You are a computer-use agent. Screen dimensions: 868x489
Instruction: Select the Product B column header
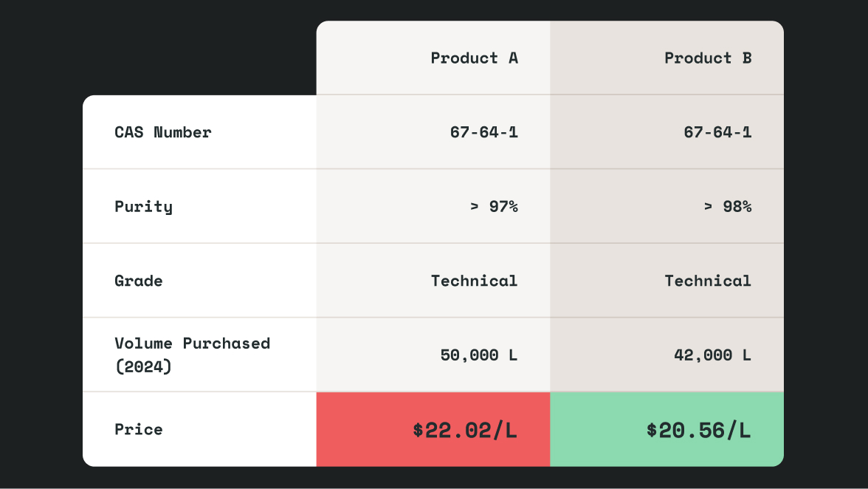[707, 58]
